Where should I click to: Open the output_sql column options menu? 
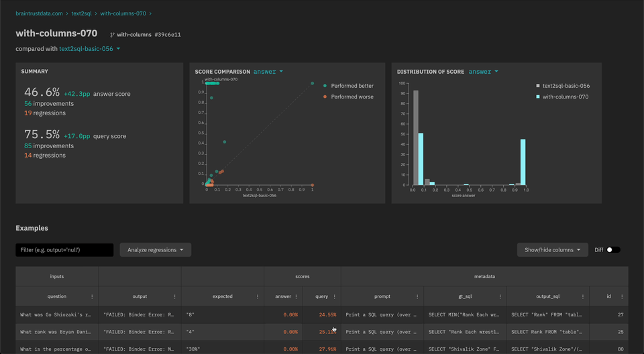582,296
